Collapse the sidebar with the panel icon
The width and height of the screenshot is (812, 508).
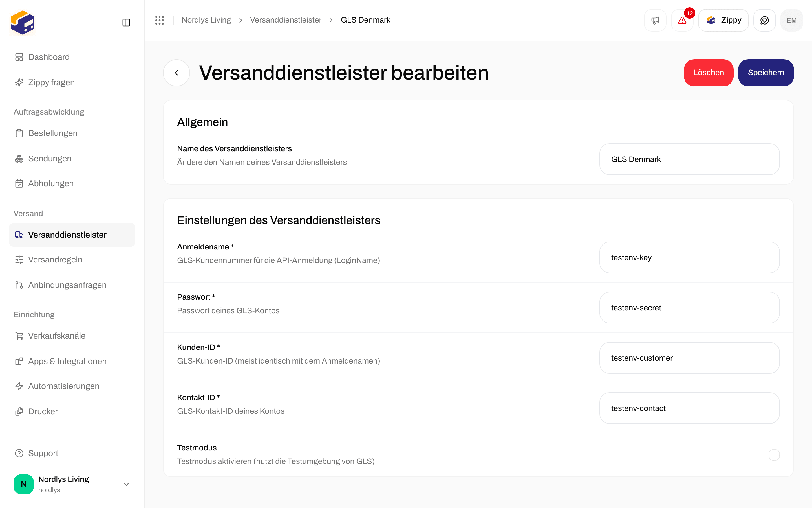coord(126,23)
